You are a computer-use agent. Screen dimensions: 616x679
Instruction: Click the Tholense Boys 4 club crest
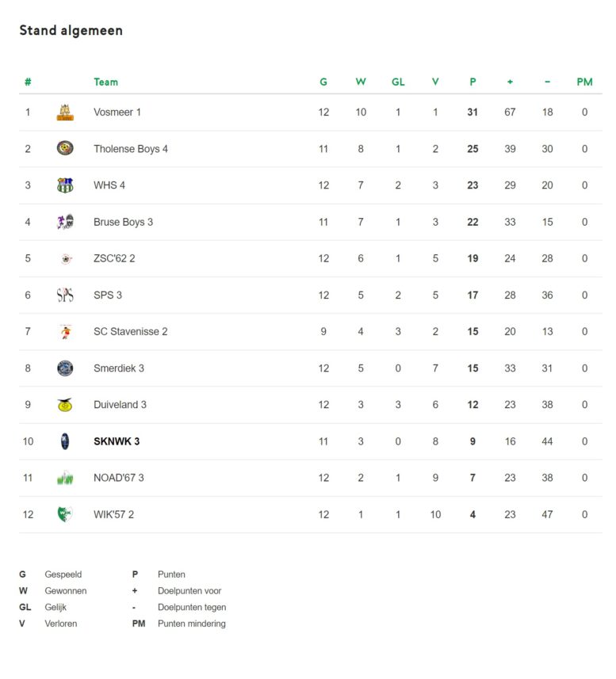pyautogui.click(x=65, y=148)
